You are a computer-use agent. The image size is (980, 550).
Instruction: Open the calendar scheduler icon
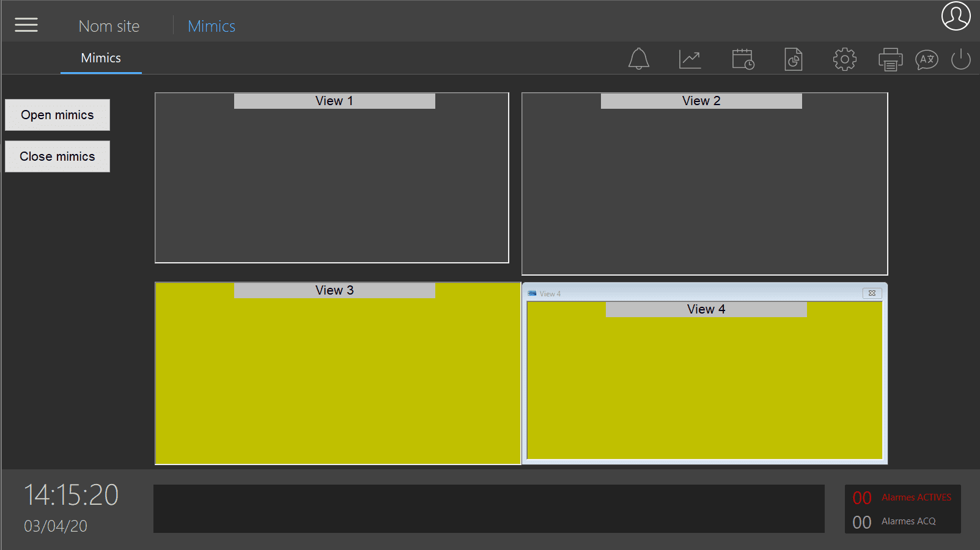[x=743, y=59]
